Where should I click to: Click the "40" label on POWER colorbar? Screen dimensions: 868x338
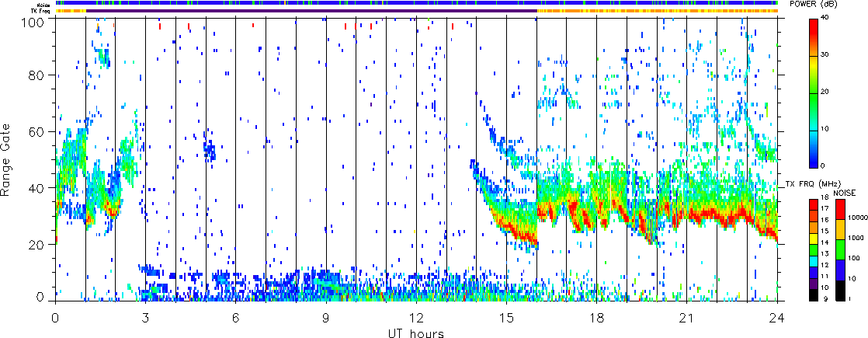tap(825, 18)
